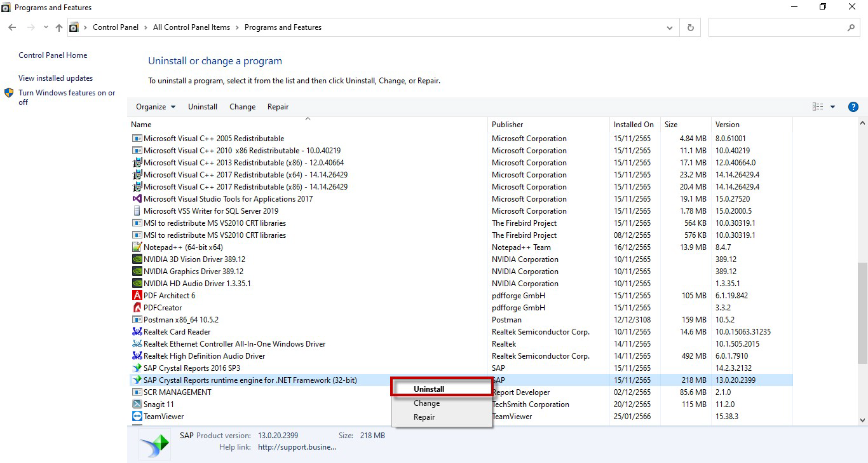Click the vertical scrollbar of program list
The width and height of the screenshot is (868, 463).
tap(862, 312)
